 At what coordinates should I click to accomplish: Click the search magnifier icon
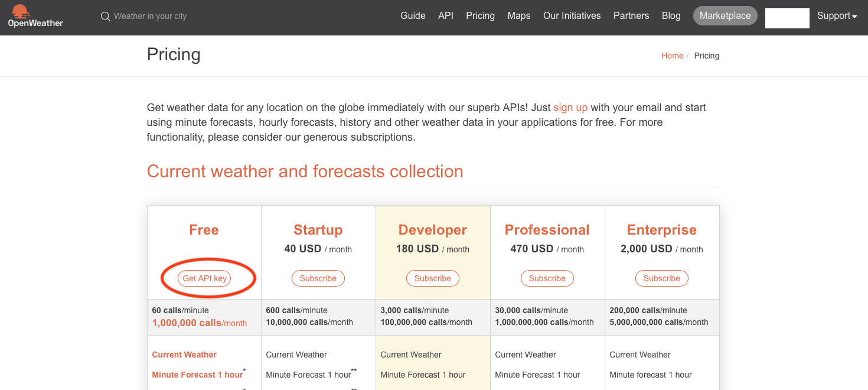[106, 17]
